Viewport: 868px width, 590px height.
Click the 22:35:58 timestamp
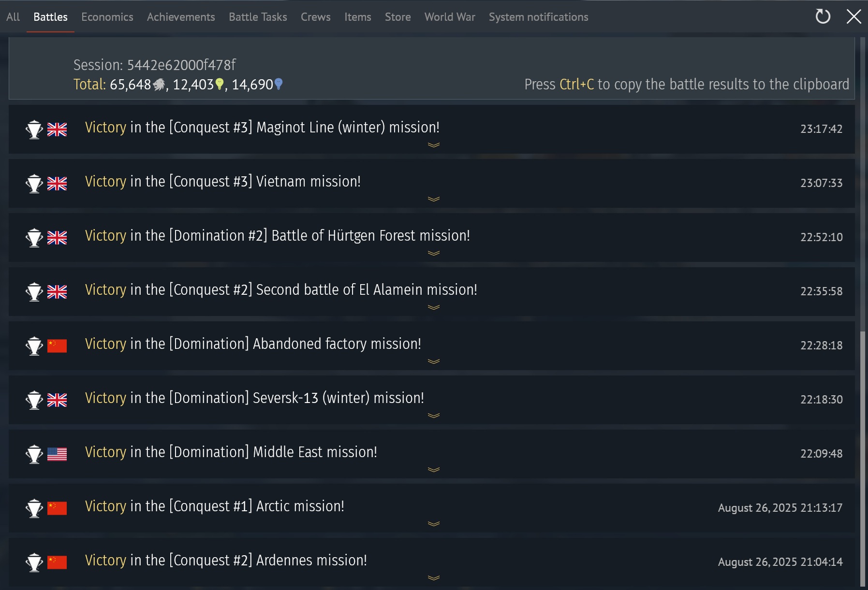pyautogui.click(x=822, y=291)
